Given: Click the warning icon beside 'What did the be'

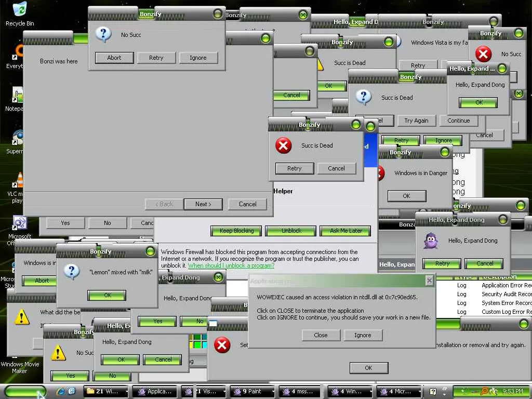Looking at the screenshot, I should [x=22, y=317].
